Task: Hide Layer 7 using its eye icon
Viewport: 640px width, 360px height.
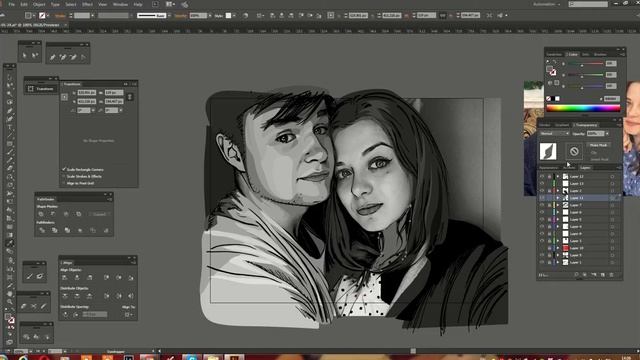Action: (x=542, y=205)
